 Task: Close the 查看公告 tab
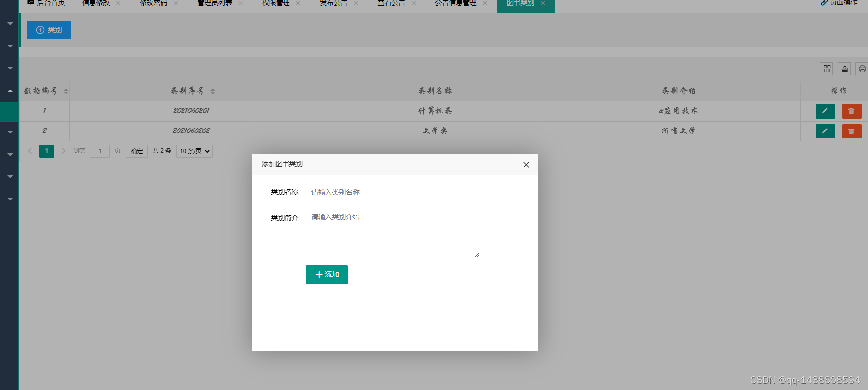tap(414, 3)
